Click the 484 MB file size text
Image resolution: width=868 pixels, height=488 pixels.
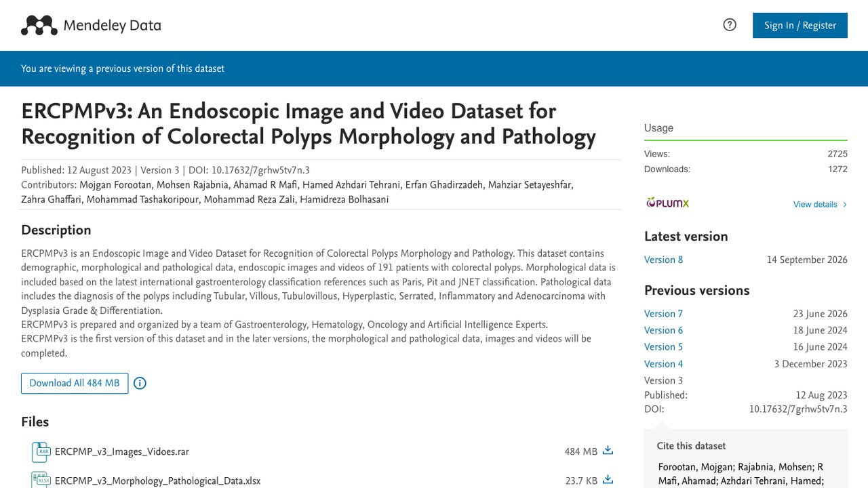click(x=581, y=451)
